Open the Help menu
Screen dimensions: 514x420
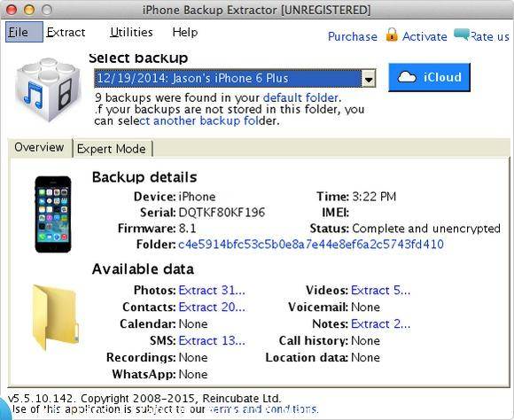tap(185, 32)
